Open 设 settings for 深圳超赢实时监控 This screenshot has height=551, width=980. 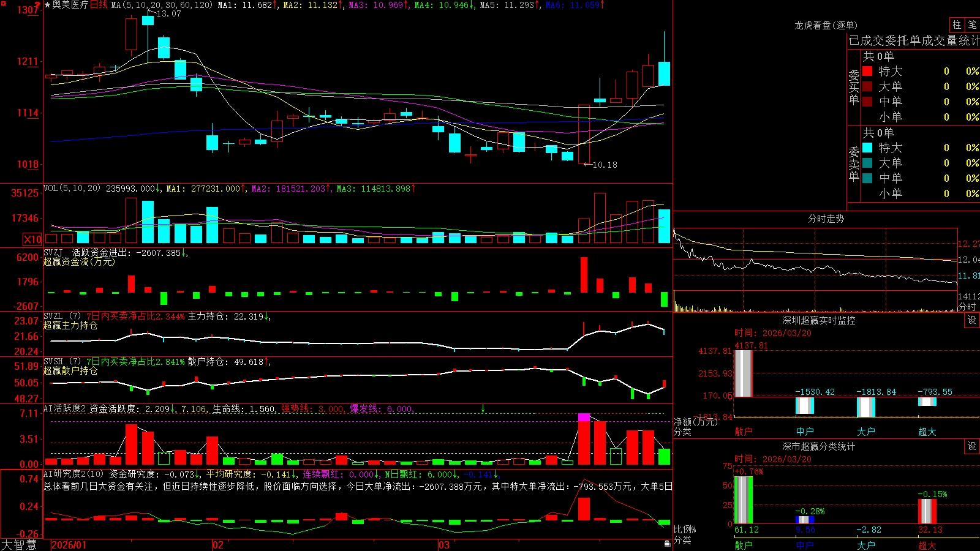(x=972, y=320)
